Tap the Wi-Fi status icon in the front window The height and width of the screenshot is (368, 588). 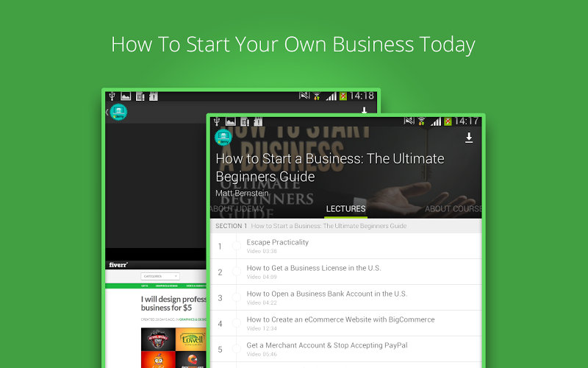pos(422,121)
